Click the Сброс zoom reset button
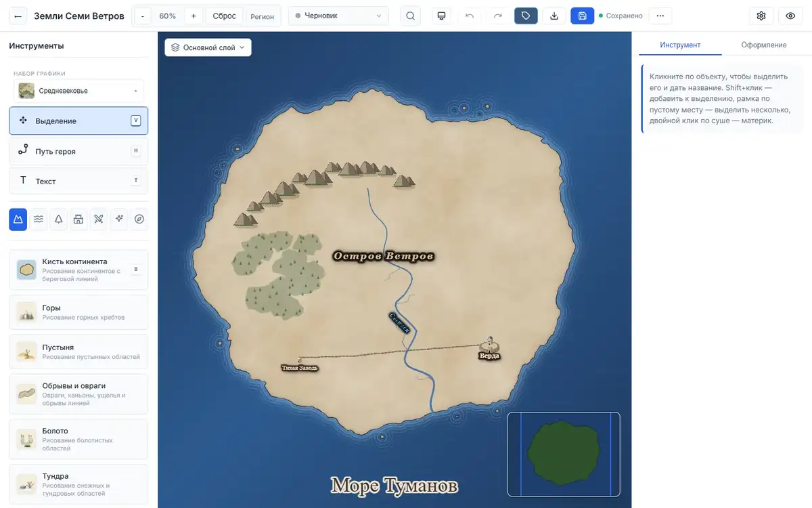Viewport: 812px width, 508px height. (x=224, y=16)
